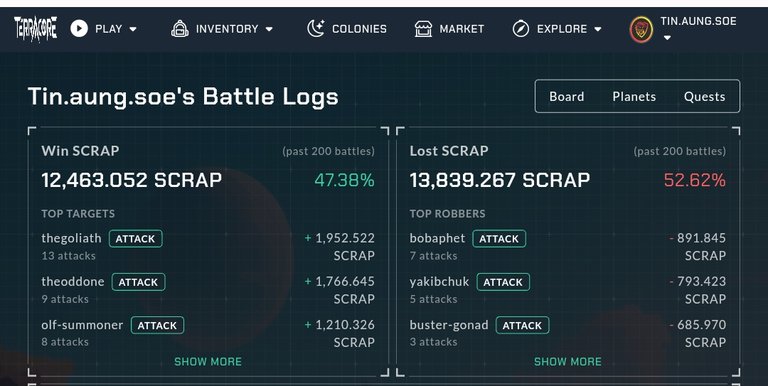Attack theoddone from top targets
The height and width of the screenshot is (386, 768).
click(139, 282)
